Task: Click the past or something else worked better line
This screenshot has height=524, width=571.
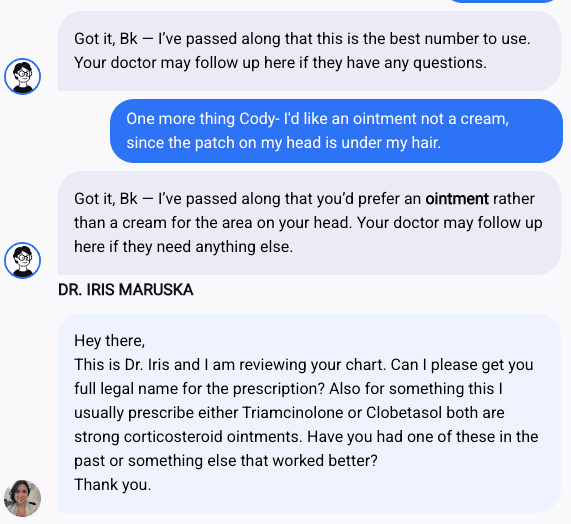Action: [x=226, y=461]
